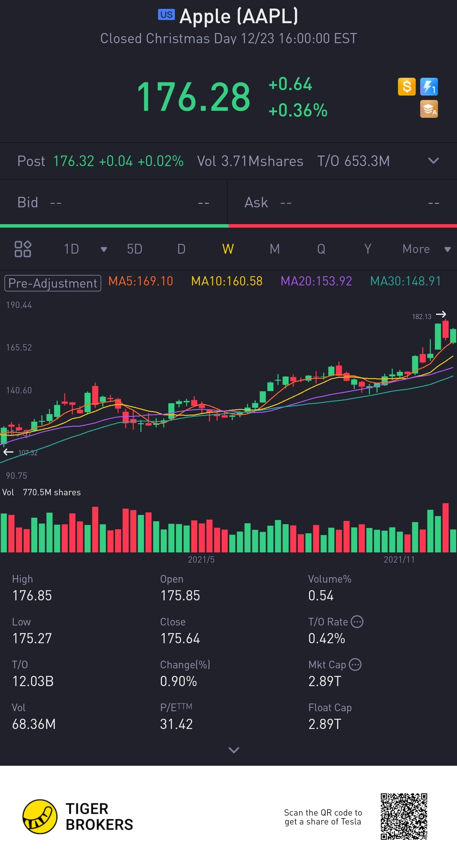The height and width of the screenshot is (868, 457).
Task: Tap the red ask ratio bar
Action: click(342, 226)
